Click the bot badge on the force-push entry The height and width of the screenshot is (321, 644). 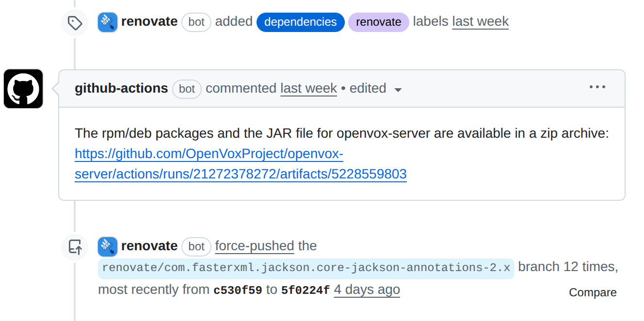196,246
